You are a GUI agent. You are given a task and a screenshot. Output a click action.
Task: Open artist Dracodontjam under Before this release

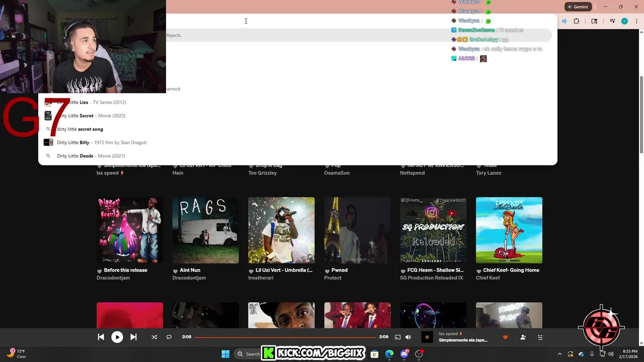click(x=113, y=278)
